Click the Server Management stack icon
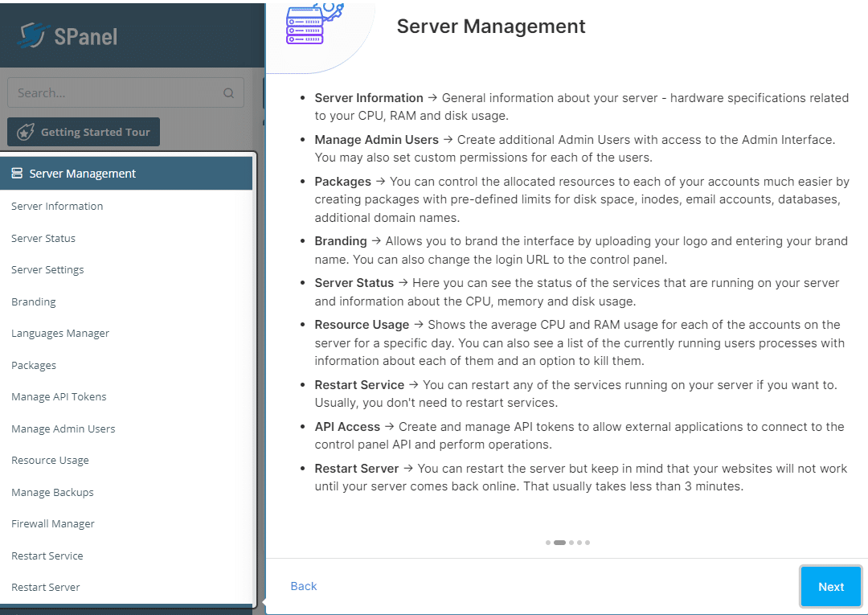868x615 pixels. [17, 174]
